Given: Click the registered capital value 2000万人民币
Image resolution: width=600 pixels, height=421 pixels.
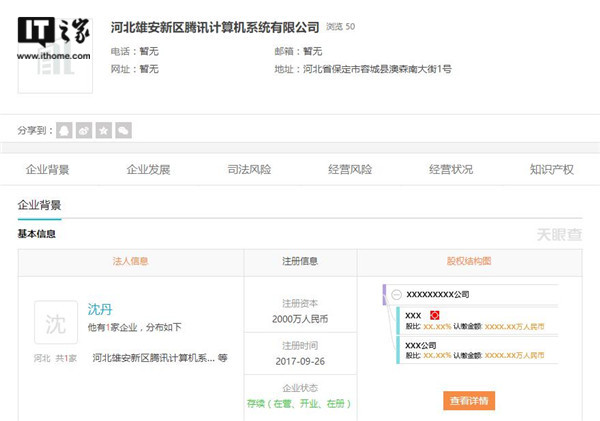Looking at the screenshot, I should point(300,319).
